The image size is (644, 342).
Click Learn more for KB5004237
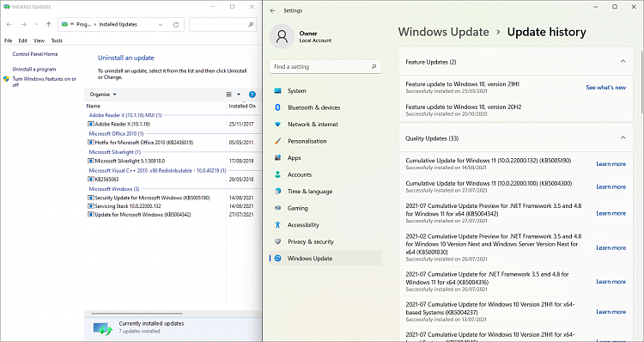(611, 312)
